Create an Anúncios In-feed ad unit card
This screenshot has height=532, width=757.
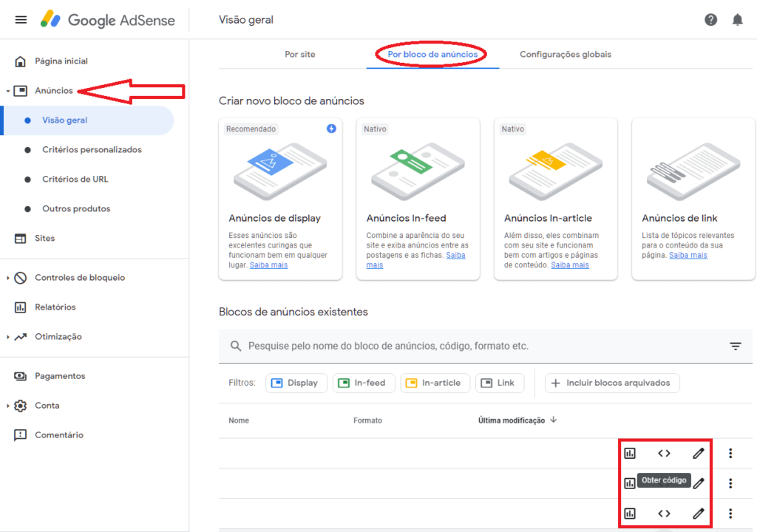[x=418, y=199]
